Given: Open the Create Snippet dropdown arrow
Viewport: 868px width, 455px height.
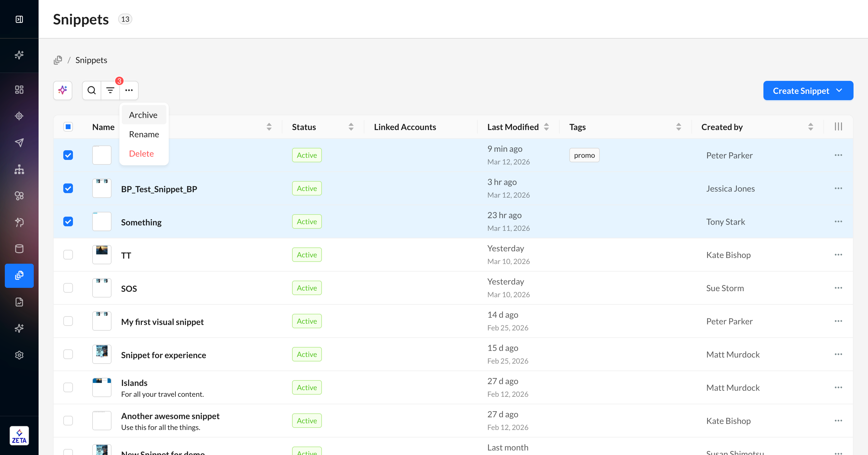Looking at the screenshot, I should (x=839, y=91).
